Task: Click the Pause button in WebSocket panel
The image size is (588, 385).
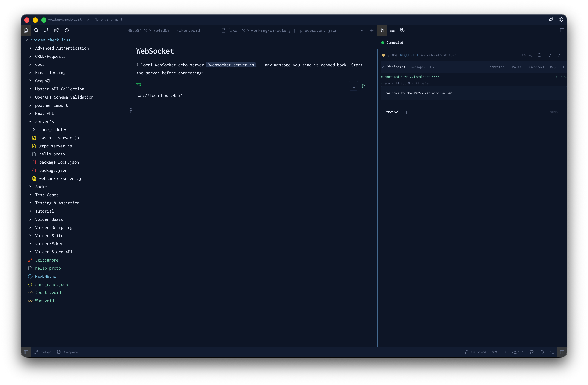Action: (x=516, y=67)
